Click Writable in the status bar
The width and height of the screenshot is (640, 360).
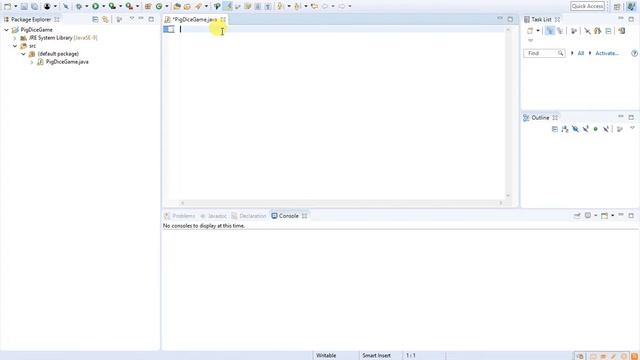tap(326, 356)
